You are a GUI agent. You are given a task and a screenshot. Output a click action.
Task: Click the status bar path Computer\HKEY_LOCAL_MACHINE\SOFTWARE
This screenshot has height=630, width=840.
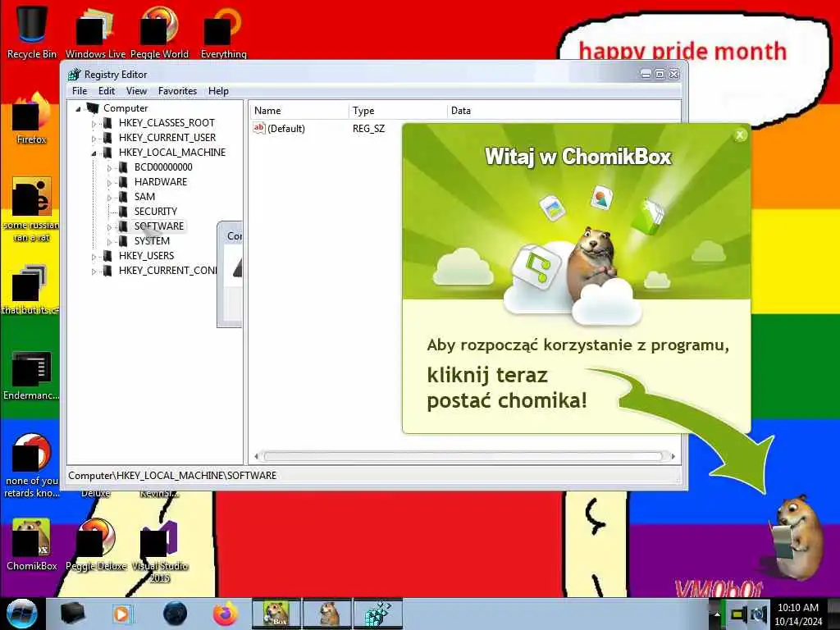[x=172, y=476]
